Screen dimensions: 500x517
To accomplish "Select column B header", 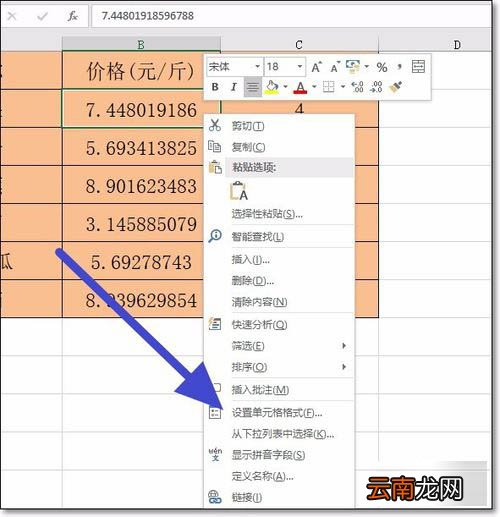I will click(141, 44).
